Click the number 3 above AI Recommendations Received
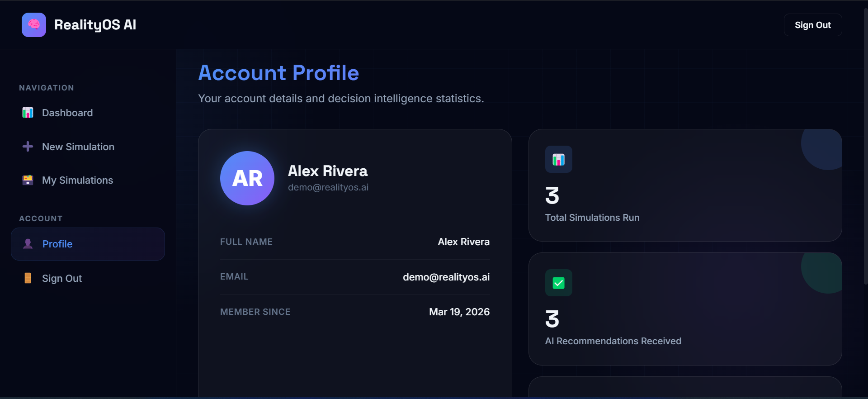The height and width of the screenshot is (399, 868). click(552, 319)
